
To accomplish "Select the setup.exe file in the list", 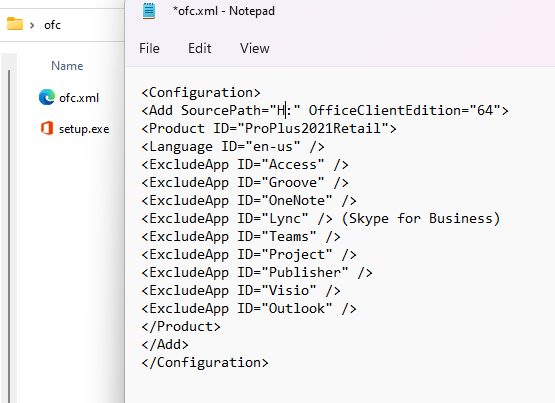I will point(84,129).
